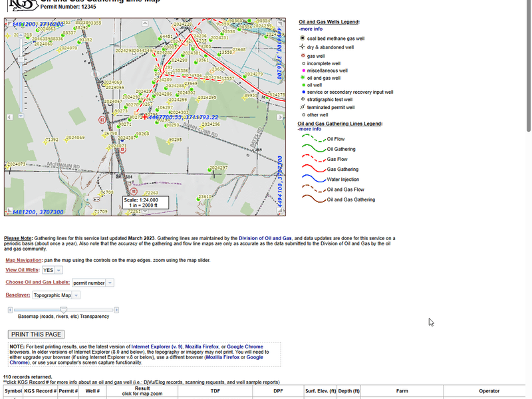Click the Scale 1:24,000 box on map

pyautogui.click(x=146, y=203)
